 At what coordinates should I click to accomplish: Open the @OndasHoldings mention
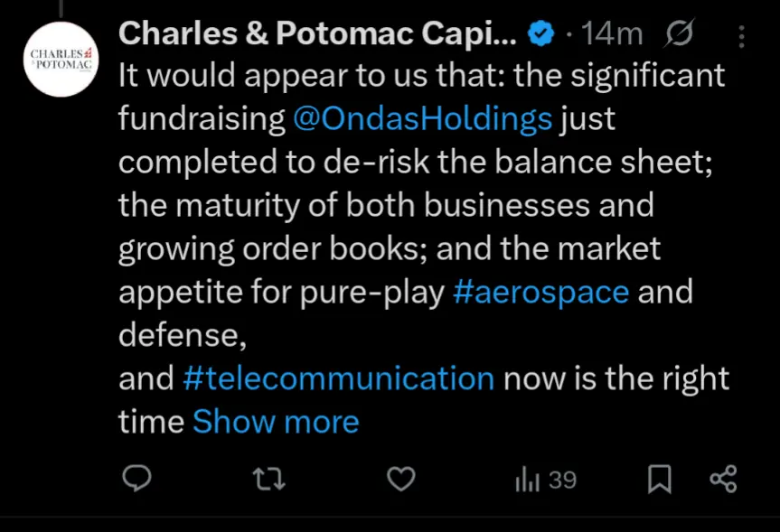pos(422,119)
